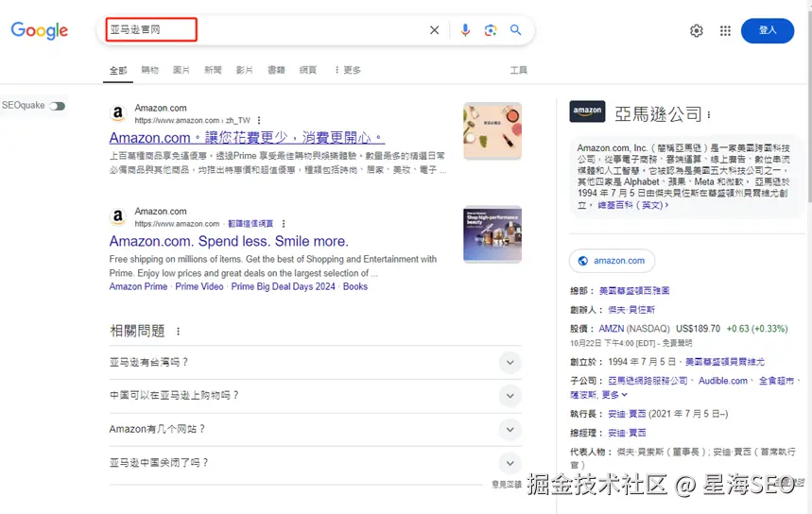This screenshot has height=514, width=812.
Task: Open the Prime Video sitelink
Action: (199, 287)
